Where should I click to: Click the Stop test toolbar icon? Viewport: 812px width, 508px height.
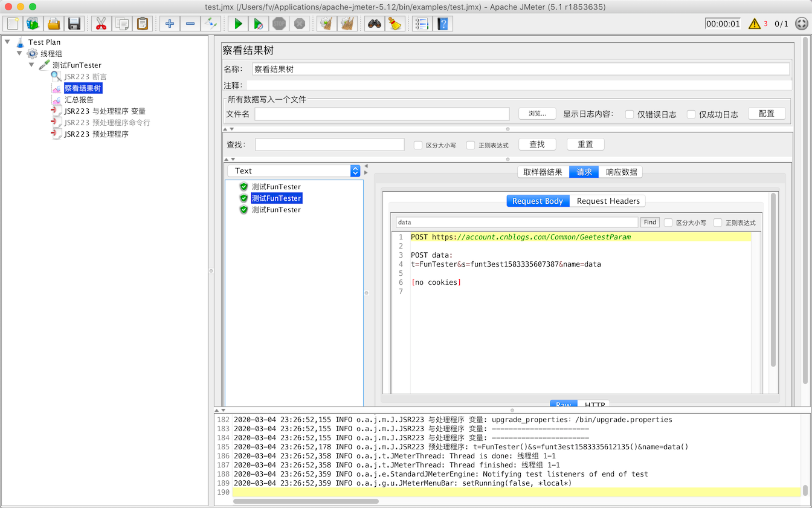tap(279, 24)
